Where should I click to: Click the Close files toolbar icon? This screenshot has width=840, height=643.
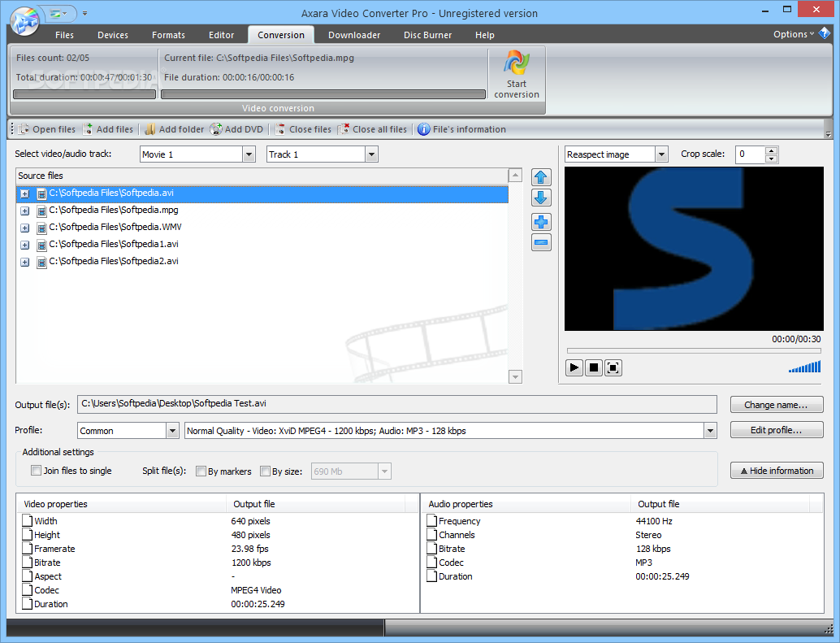[280, 129]
